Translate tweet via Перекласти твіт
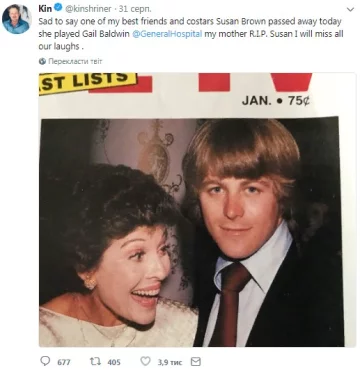The image size is (360, 370). pos(75,61)
